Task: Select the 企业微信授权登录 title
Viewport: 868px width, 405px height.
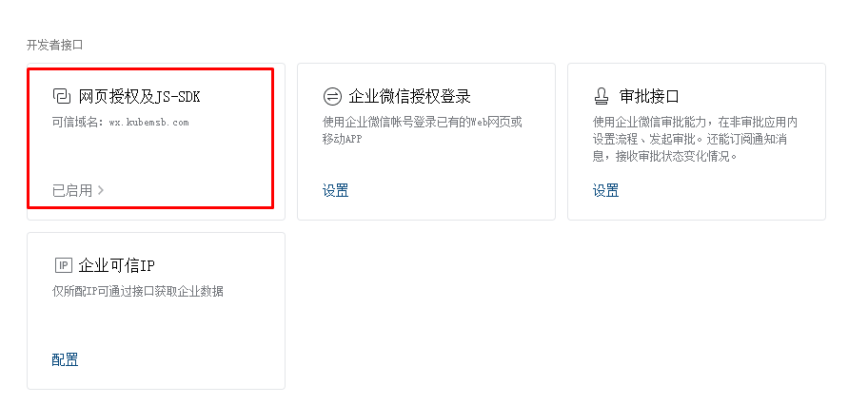Action: [409, 97]
